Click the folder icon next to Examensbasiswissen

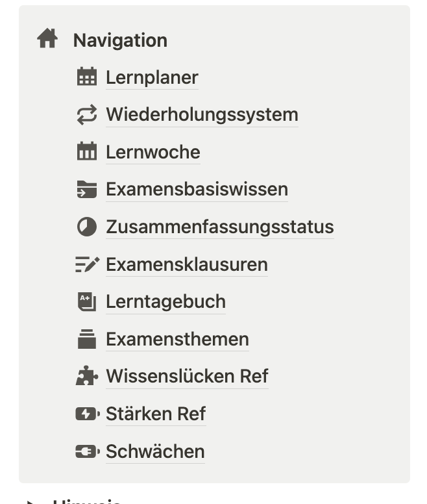[x=86, y=190]
